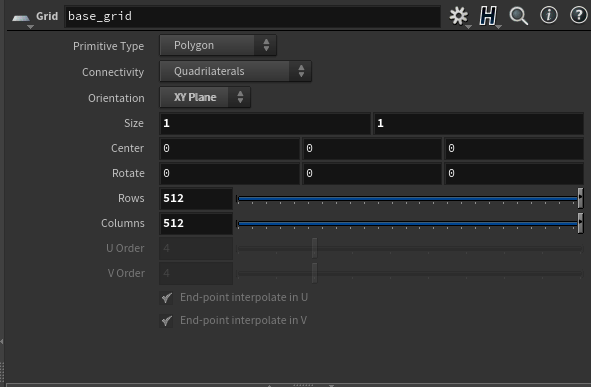The height and width of the screenshot is (387, 591).
Task: Click the Rotate parameter label
Action: point(128,173)
